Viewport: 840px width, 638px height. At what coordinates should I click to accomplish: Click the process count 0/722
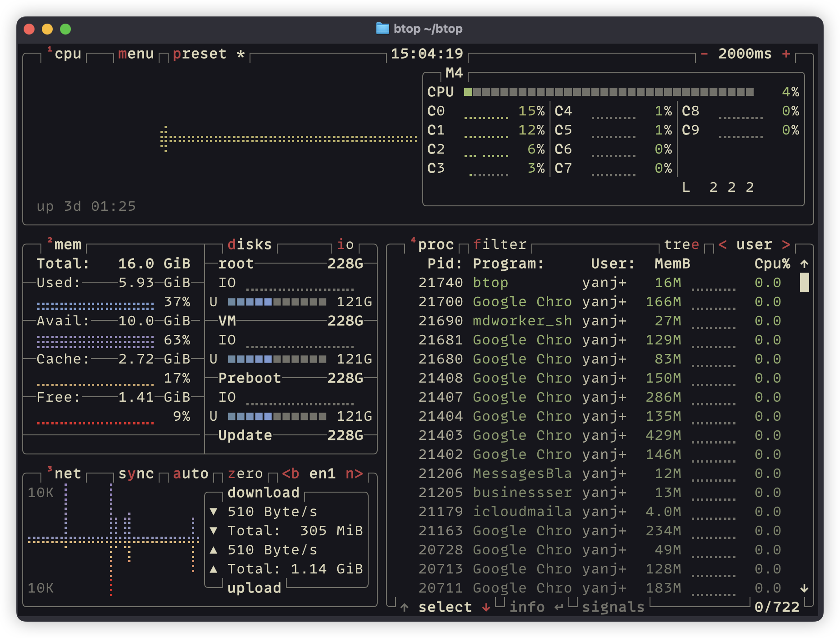(777, 608)
